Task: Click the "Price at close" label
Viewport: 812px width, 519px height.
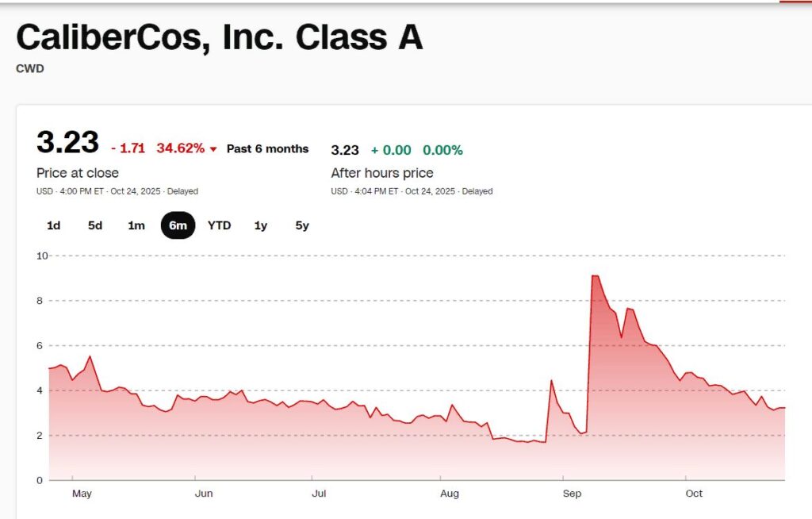Action: pos(78,173)
